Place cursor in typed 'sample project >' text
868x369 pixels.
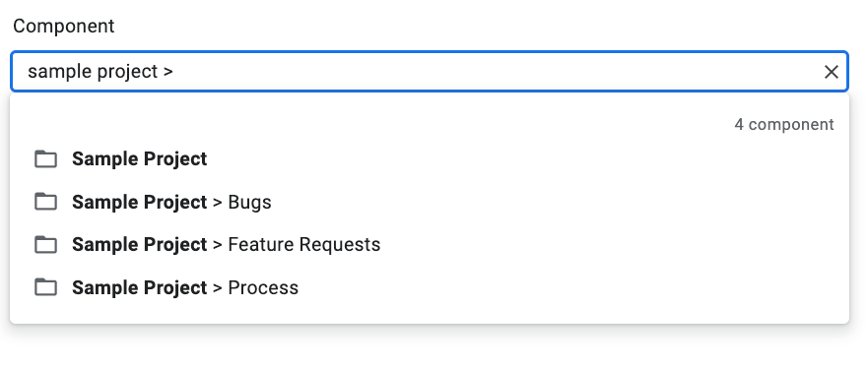coord(100,72)
